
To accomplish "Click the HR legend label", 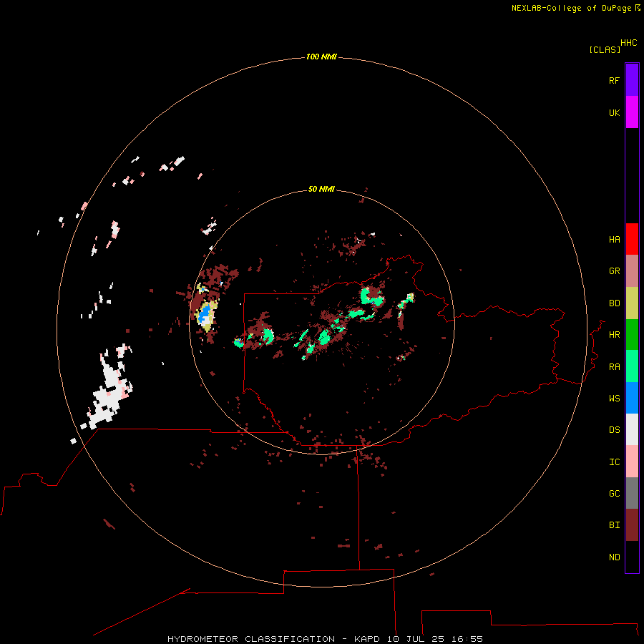I will tap(614, 335).
